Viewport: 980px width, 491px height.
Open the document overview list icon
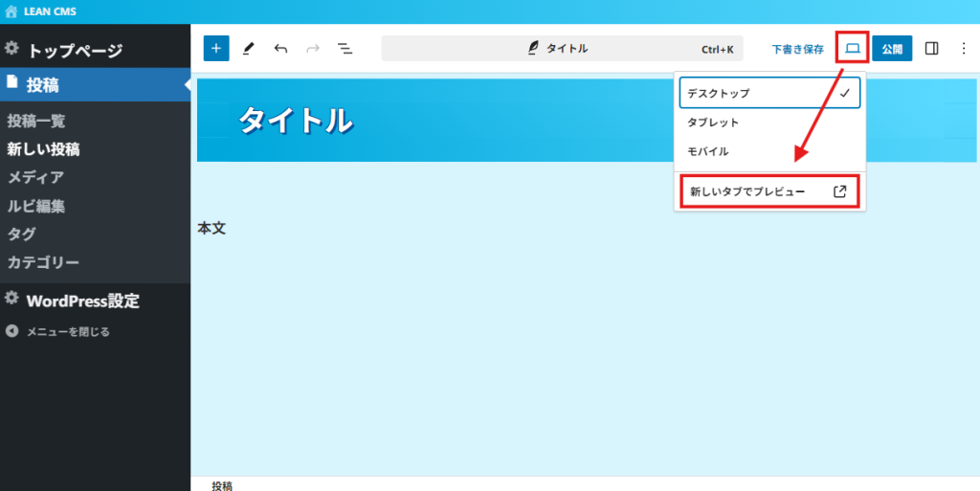[345, 48]
